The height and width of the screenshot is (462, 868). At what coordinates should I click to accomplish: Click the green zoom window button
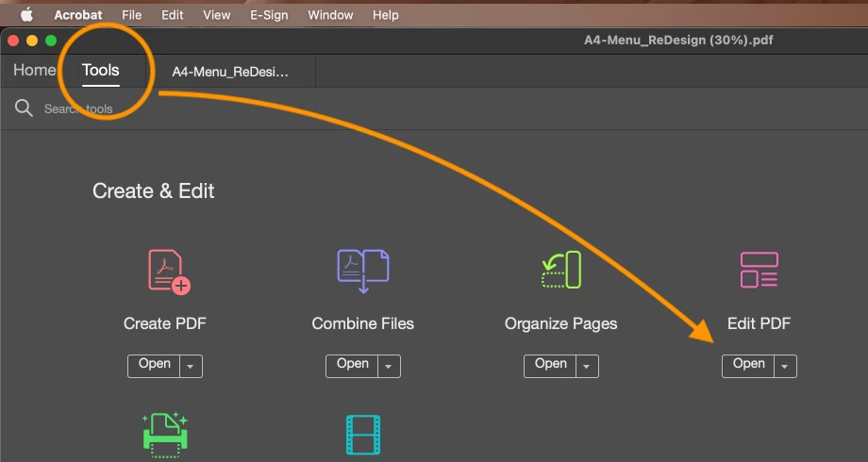pyautogui.click(x=51, y=41)
